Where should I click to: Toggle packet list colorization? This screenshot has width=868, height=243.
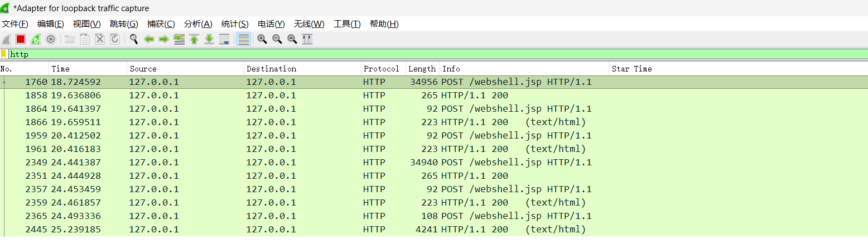point(243,39)
